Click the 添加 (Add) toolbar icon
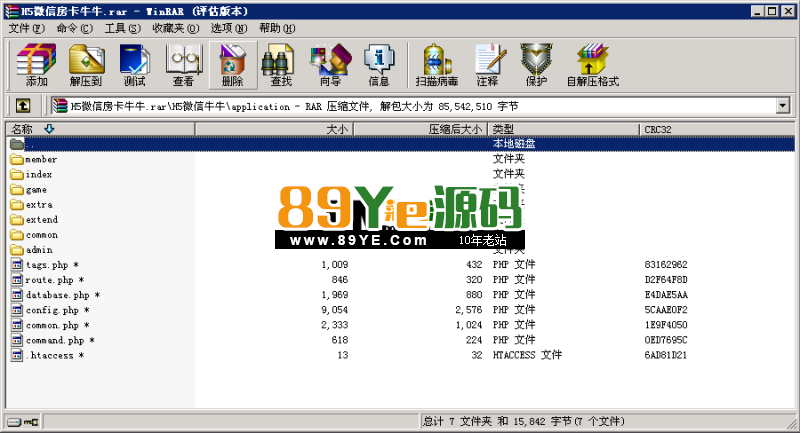 point(36,65)
